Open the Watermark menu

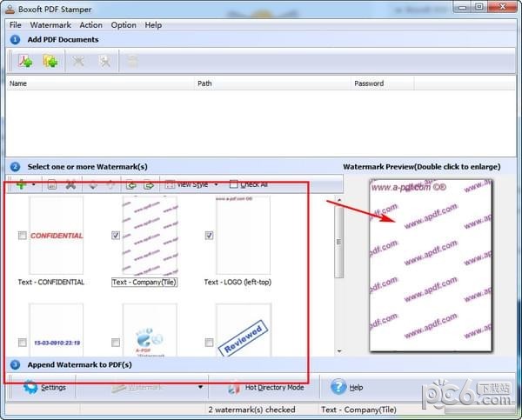[50, 25]
